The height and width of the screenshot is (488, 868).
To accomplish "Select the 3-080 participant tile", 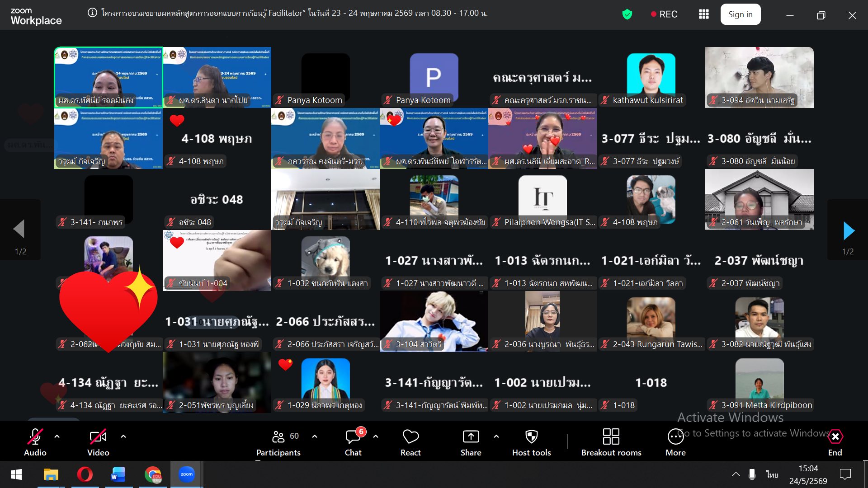I will click(x=759, y=138).
